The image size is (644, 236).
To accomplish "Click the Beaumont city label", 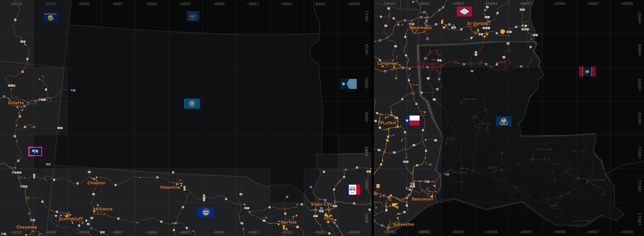I will [422, 199].
